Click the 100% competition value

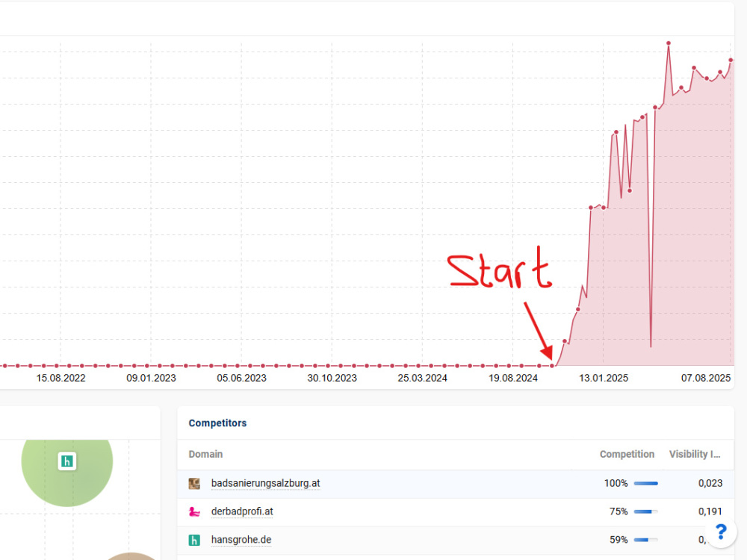tap(616, 483)
